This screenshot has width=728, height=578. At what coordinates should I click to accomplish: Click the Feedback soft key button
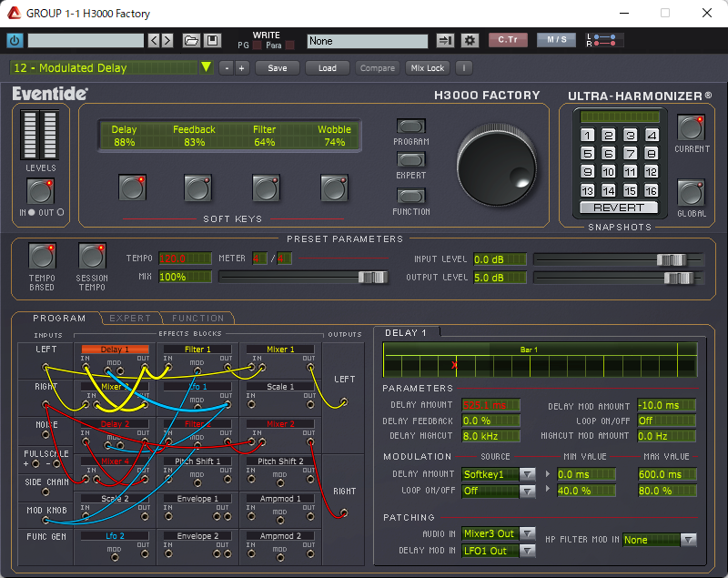point(197,188)
